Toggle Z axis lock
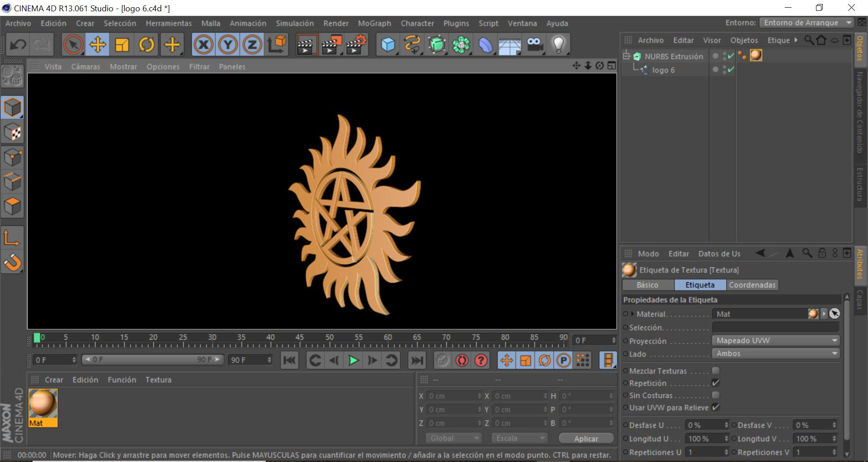The image size is (868, 462). (x=252, y=44)
